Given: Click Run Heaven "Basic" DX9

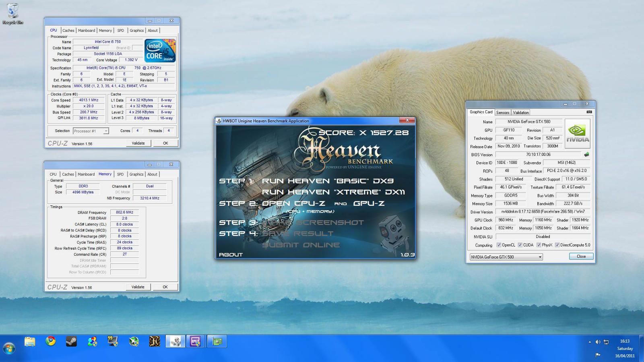Looking at the screenshot, I should click(328, 181).
